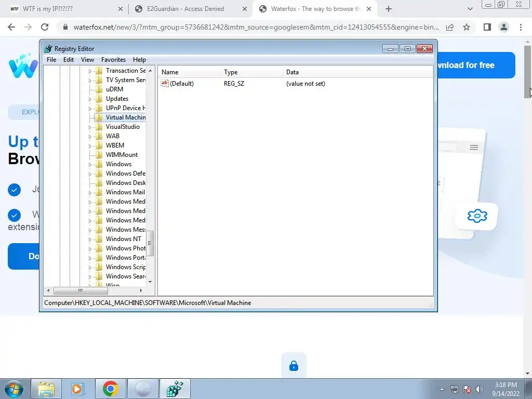The image size is (532, 399).
Task: Click the share page icon in address bar
Action: (450, 27)
